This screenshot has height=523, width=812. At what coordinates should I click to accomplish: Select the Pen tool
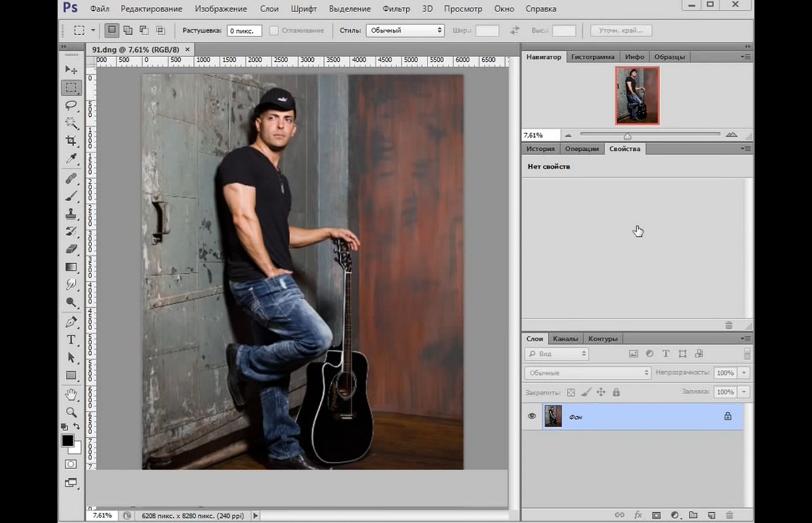coord(71,322)
